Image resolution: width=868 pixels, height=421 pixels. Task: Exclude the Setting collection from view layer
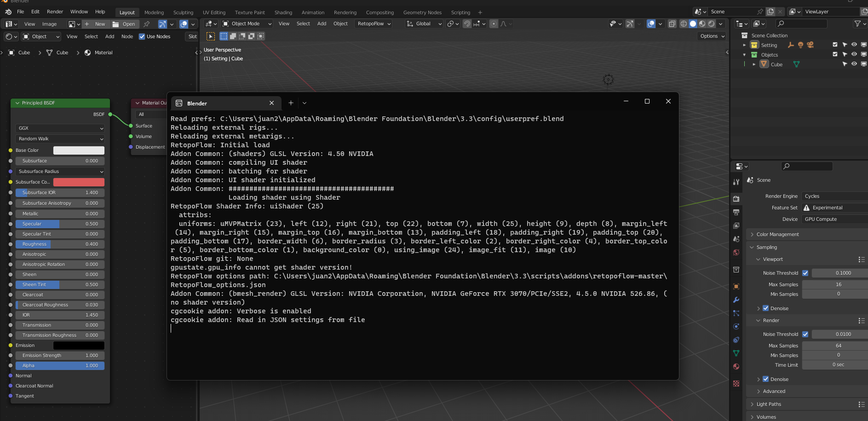[x=835, y=45]
